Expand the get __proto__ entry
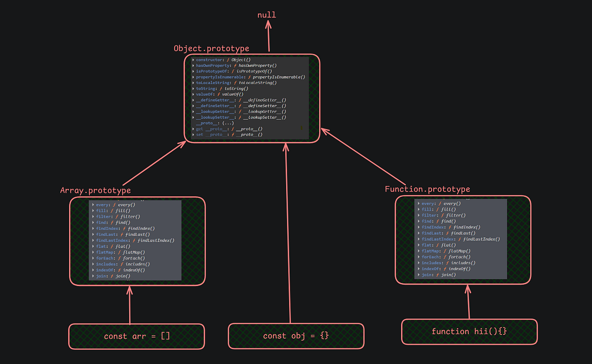Screen dimensions: 592x364 [x=193, y=129]
